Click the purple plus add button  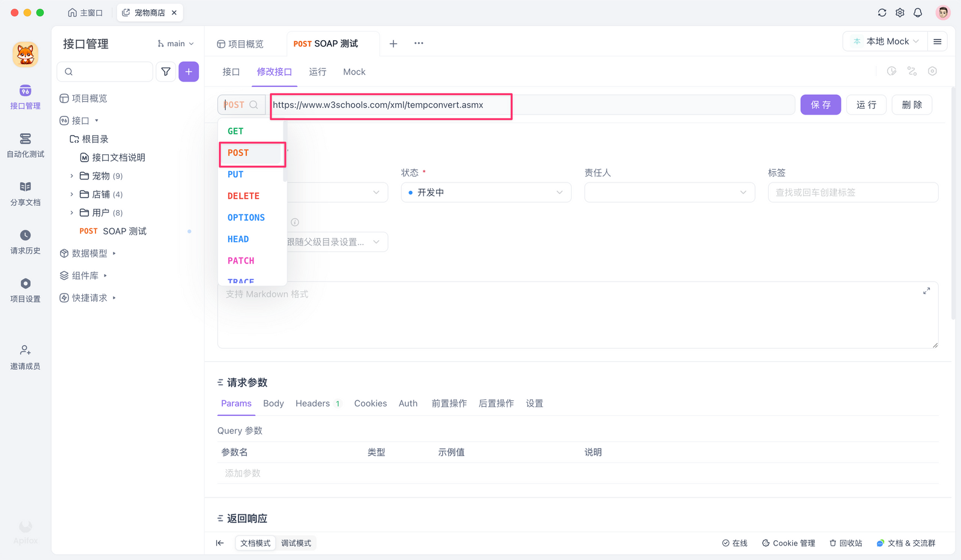(189, 71)
